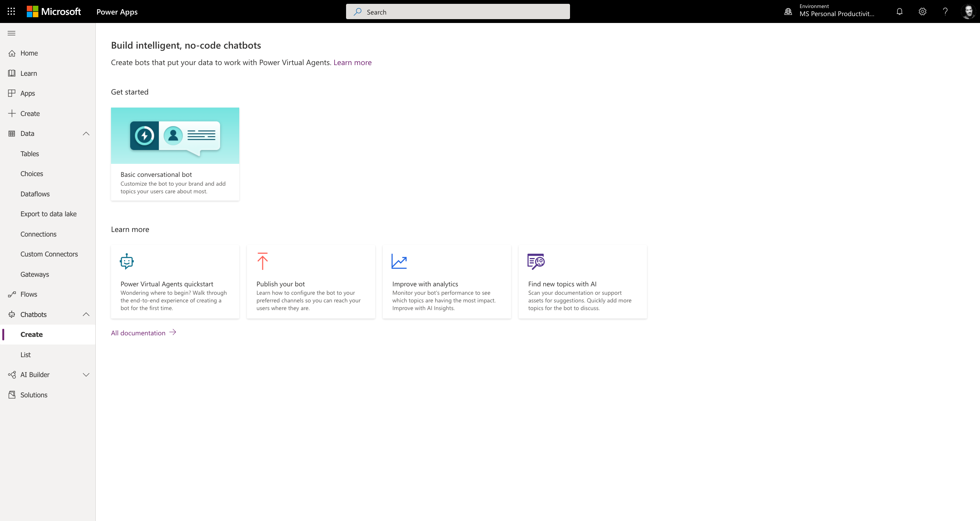
Task: Expand the AI Builder section
Action: click(86, 374)
